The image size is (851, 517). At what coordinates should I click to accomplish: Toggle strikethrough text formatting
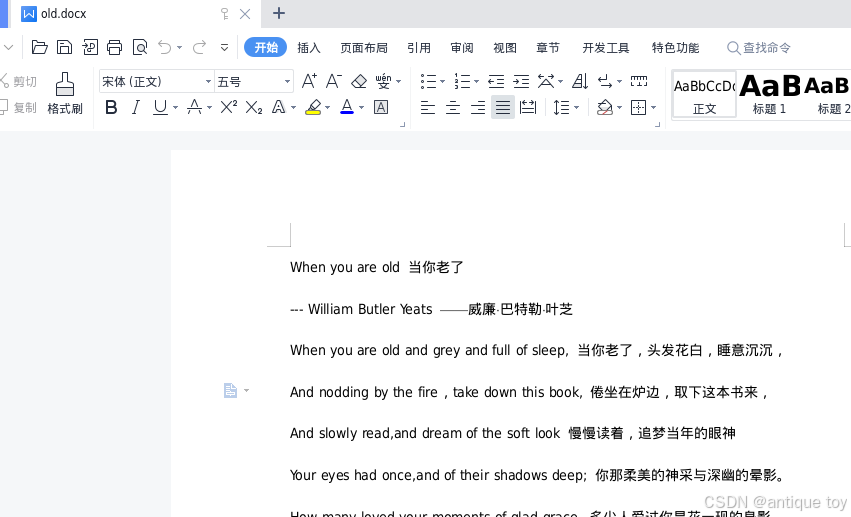pyautogui.click(x=194, y=107)
